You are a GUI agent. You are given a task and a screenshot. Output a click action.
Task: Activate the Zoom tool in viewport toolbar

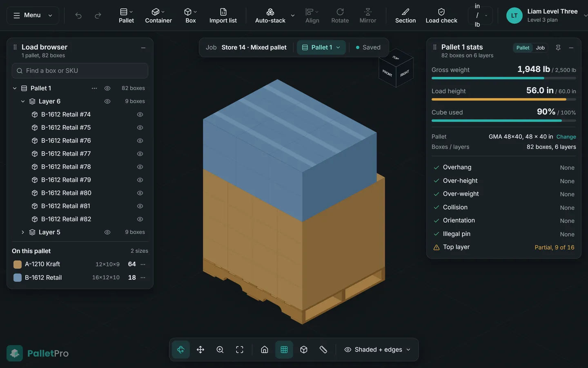pos(220,350)
